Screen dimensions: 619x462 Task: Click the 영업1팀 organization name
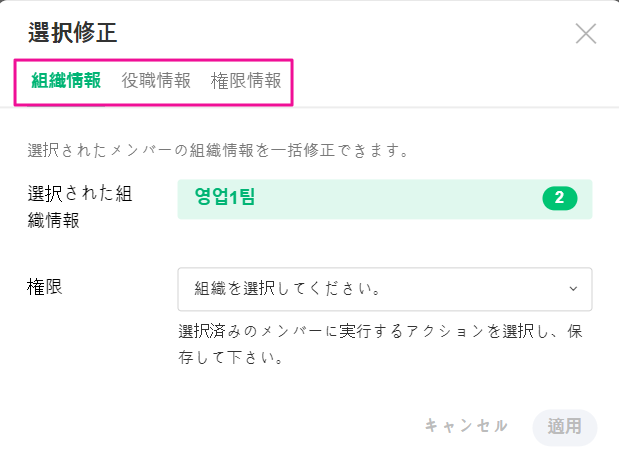pos(226,198)
